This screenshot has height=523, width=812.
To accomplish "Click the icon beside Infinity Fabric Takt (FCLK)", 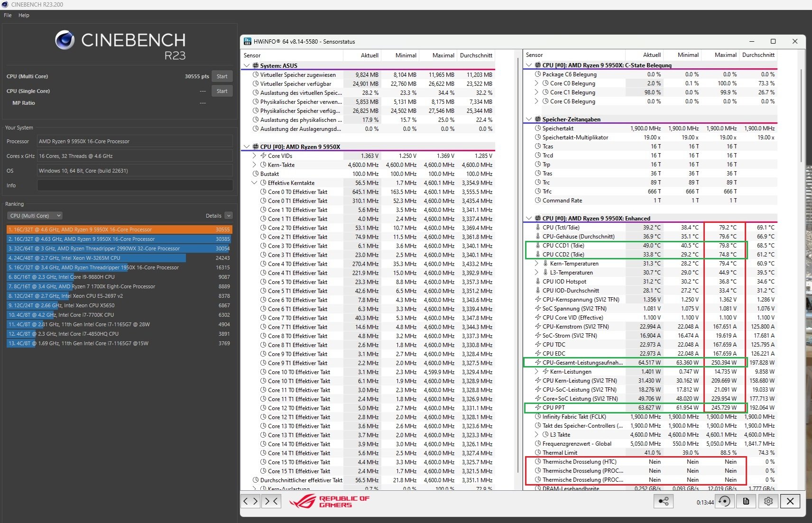I will [x=538, y=417].
